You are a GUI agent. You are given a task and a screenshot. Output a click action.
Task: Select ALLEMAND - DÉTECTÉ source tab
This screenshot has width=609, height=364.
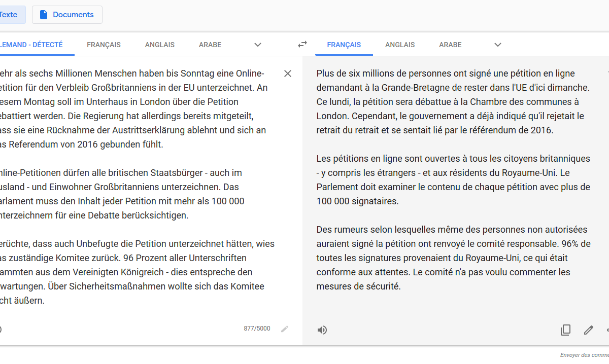pyautogui.click(x=31, y=45)
